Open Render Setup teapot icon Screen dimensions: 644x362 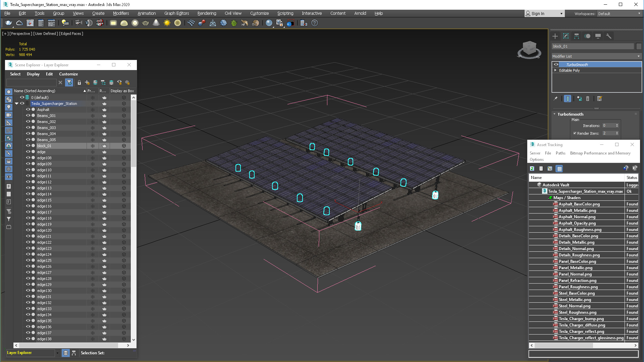click(x=8, y=23)
